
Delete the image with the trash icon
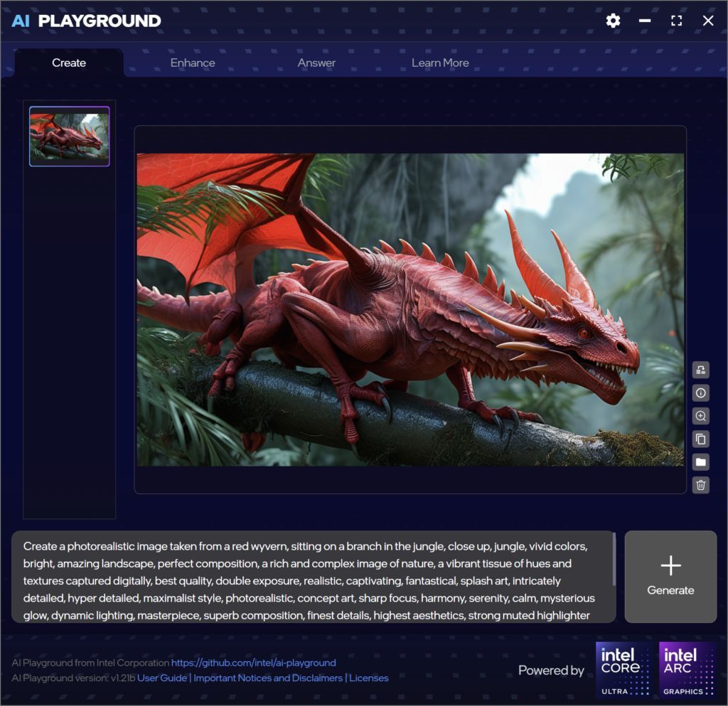(700, 485)
